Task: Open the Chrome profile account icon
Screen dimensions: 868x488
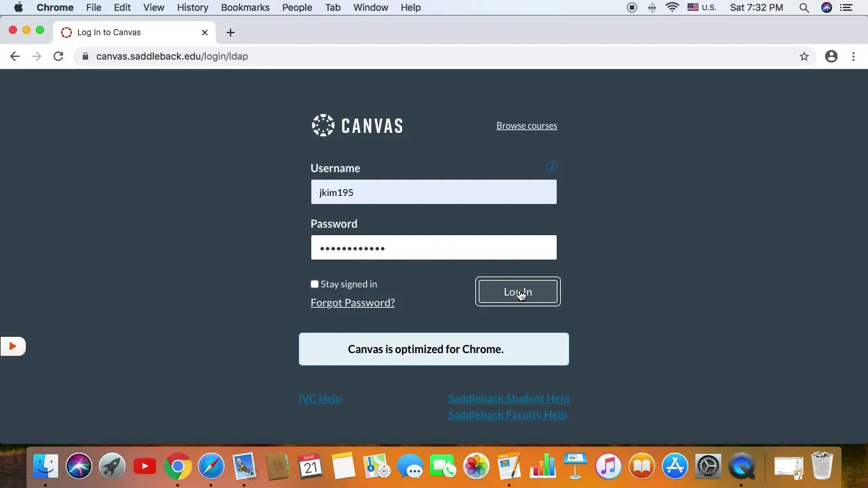Action: pyautogui.click(x=831, y=56)
